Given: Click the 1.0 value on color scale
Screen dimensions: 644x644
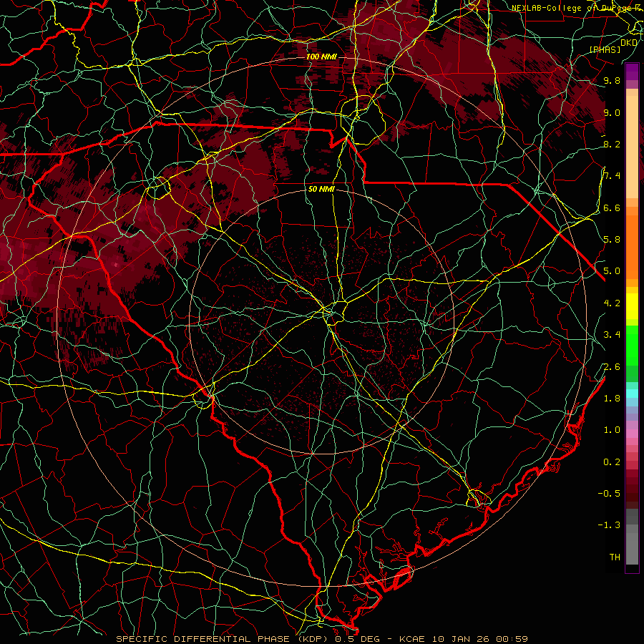Looking at the screenshot, I should (612, 429).
